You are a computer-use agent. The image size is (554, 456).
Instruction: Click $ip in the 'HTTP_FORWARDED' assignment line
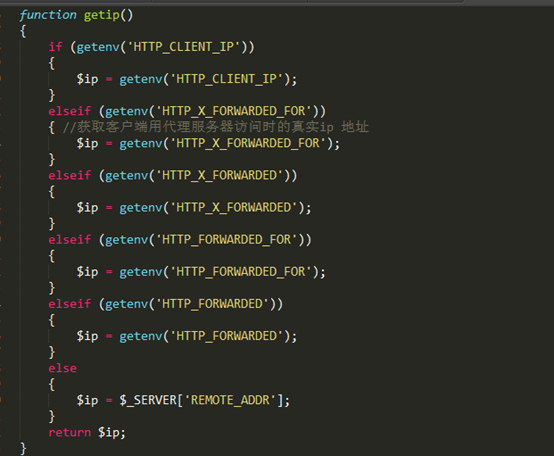point(87,336)
